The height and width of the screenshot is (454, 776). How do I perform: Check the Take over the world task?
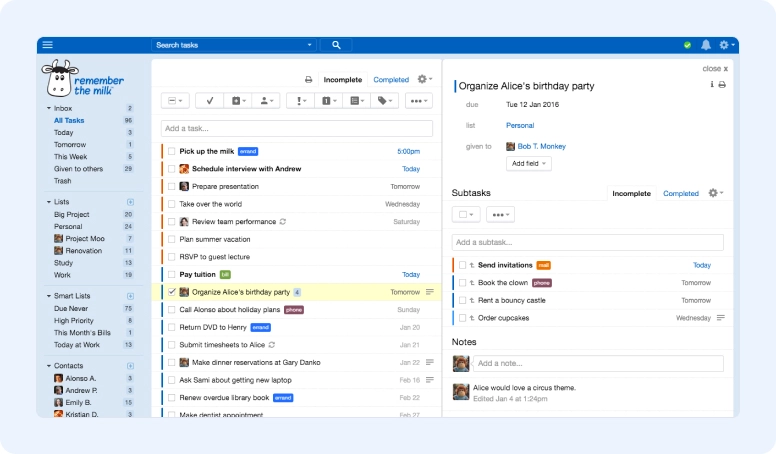tap(171, 204)
